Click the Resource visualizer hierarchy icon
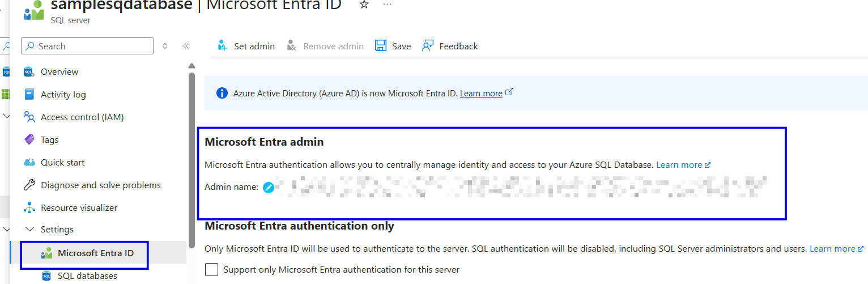 coord(29,207)
